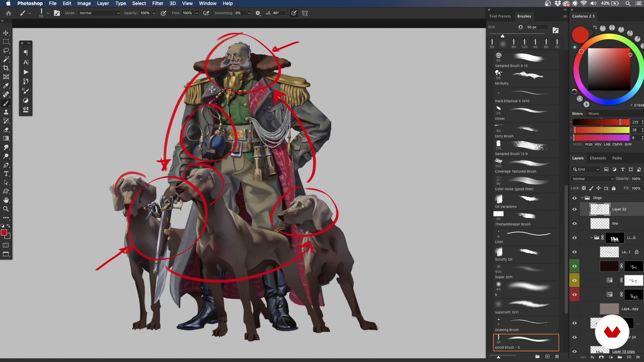Hide the Dogs group
644x362 pixels.
coord(575,198)
